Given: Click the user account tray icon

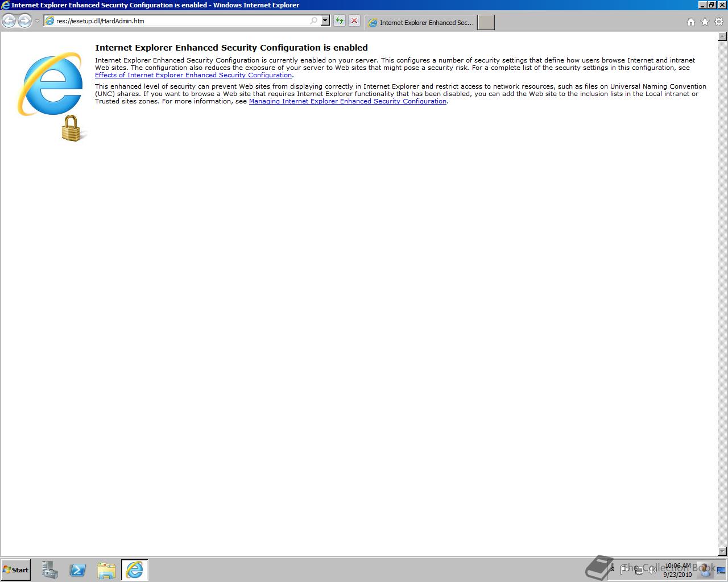Looking at the screenshot, I should click(x=706, y=569).
